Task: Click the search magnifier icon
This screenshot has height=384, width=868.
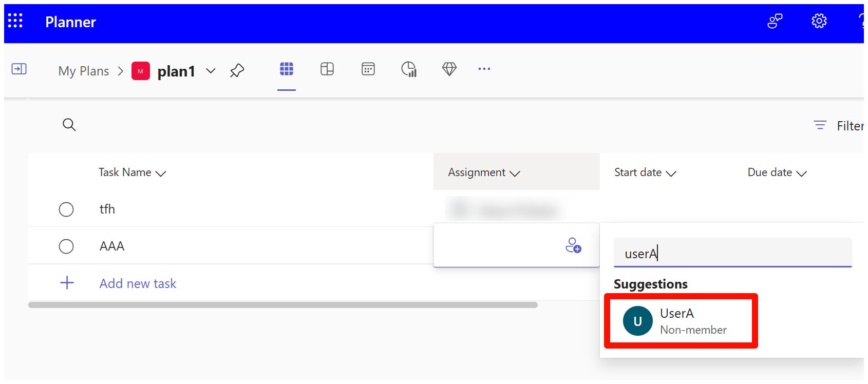Action: [x=69, y=125]
